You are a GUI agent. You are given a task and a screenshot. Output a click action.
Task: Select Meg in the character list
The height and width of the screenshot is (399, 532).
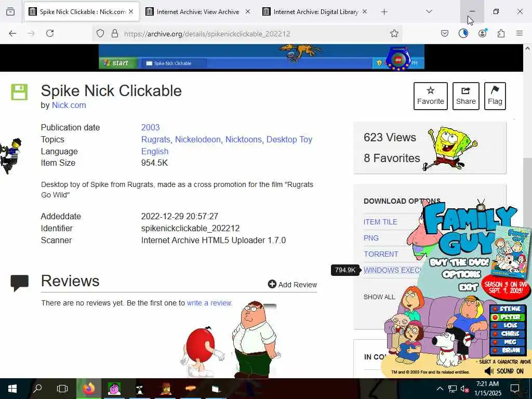[x=507, y=342]
